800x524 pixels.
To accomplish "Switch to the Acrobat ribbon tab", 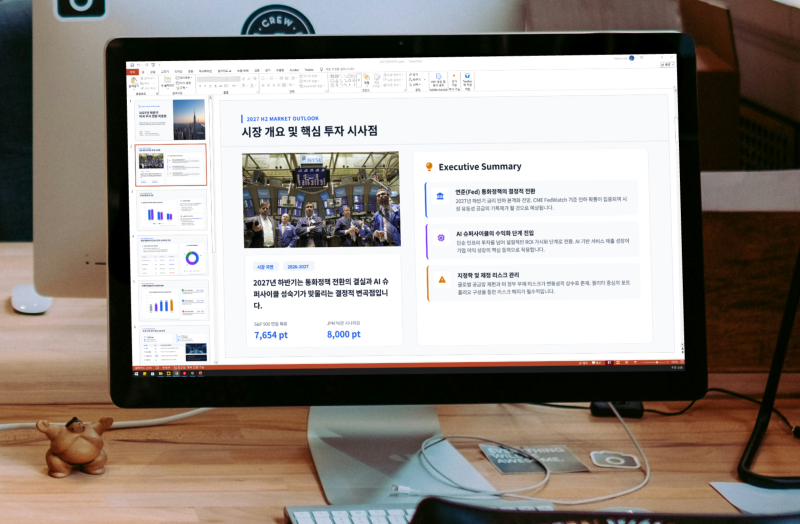I will (x=294, y=70).
